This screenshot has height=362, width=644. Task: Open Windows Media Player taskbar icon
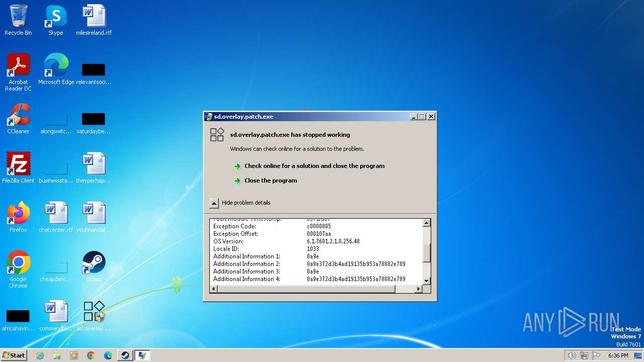pos(74,355)
